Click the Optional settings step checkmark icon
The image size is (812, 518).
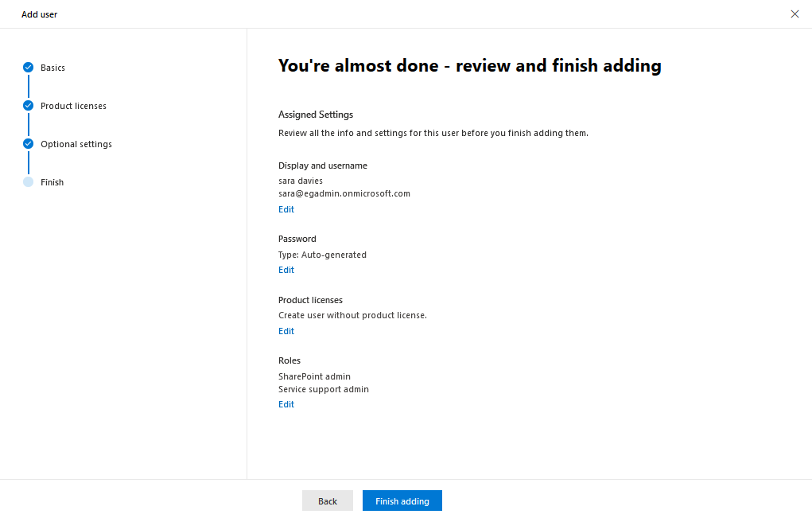click(x=29, y=144)
